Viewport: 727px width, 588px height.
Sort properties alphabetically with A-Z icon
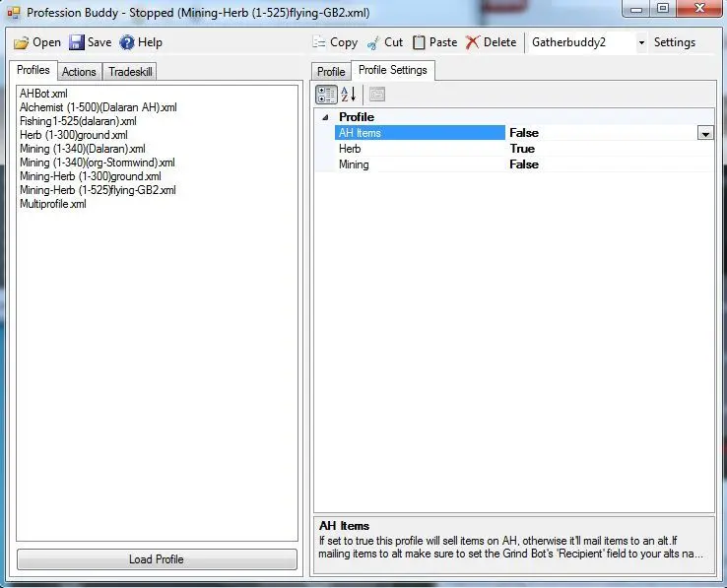click(349, 95)
